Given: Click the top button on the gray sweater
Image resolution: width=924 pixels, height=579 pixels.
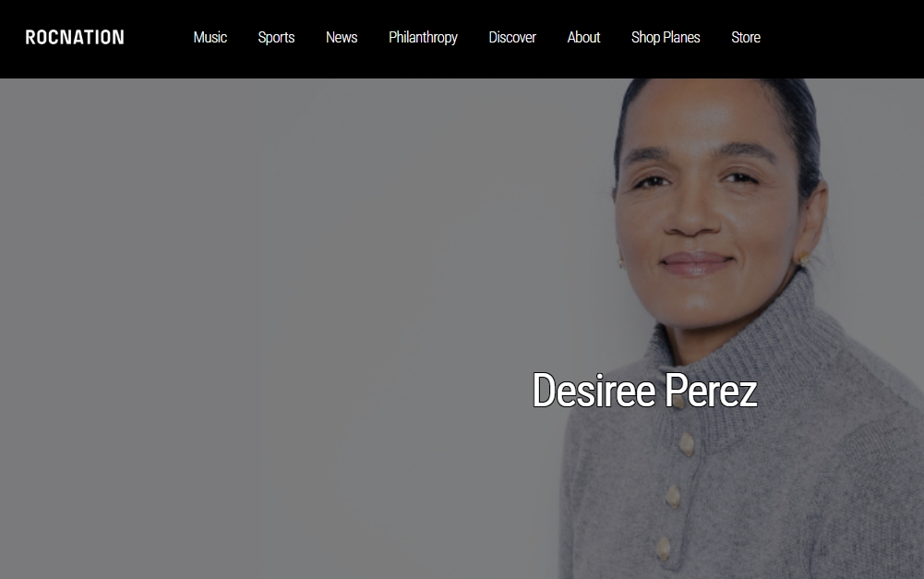Looking at the screenshot, I should 679,401.
